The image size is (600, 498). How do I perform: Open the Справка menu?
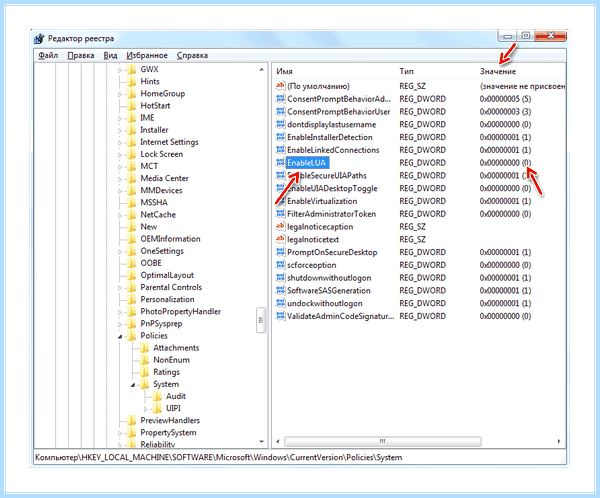pos(192,56)
